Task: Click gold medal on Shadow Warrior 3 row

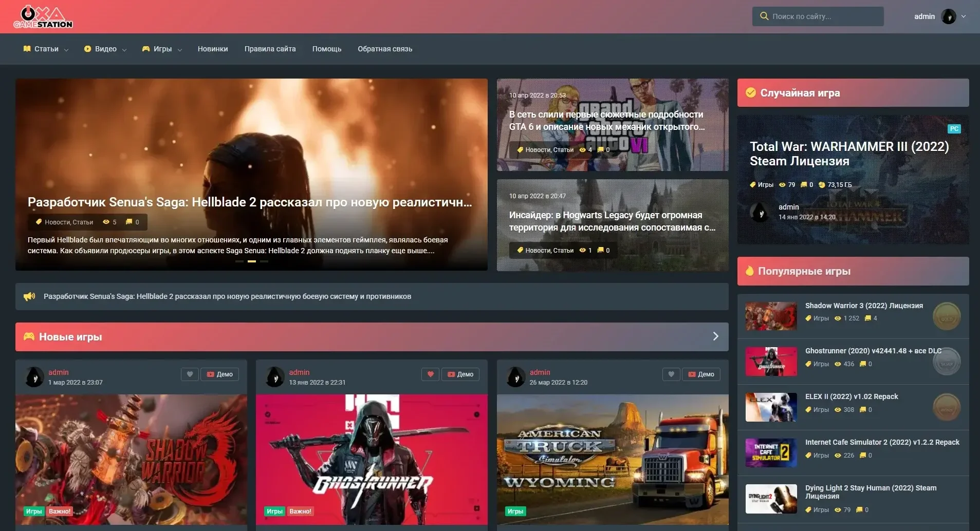Action: [947, 316]
